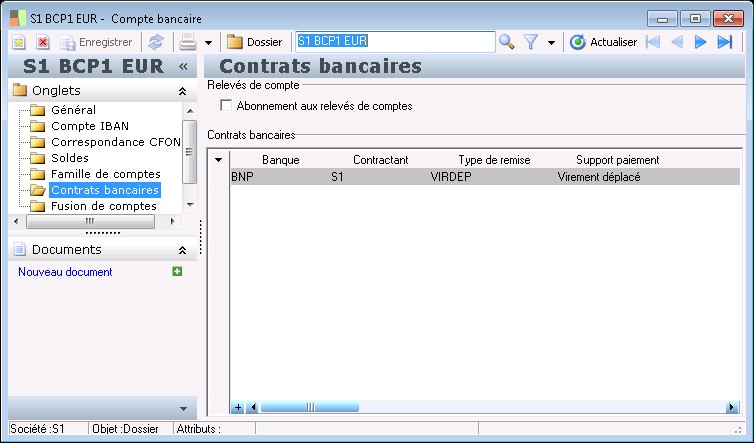Click the Enregistrer save button

pos(96,42)
